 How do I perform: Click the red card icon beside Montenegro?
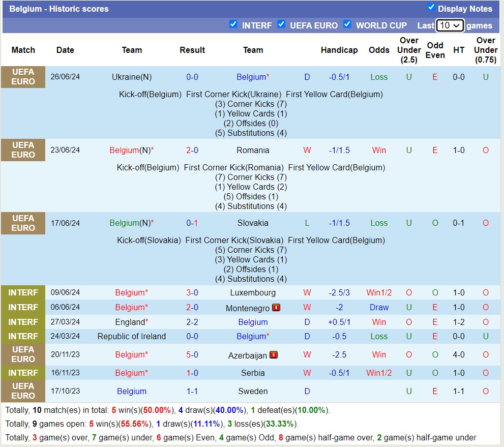(x=276, y=308)
